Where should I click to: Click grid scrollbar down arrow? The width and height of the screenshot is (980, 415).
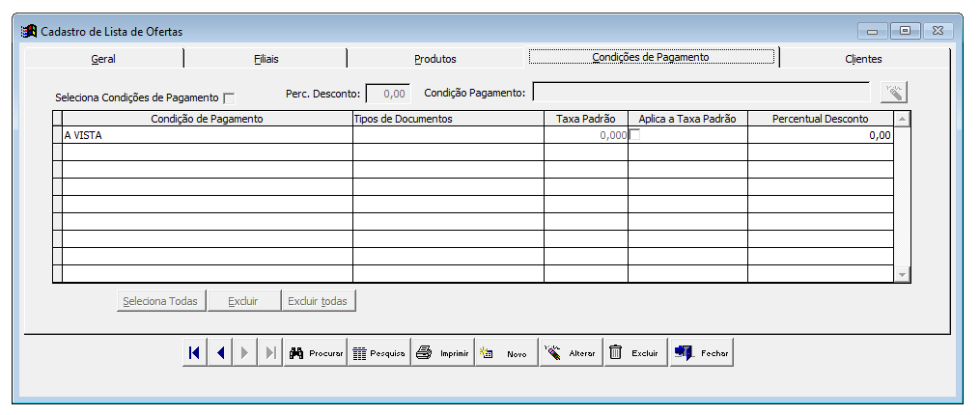(x=902, y=274)
